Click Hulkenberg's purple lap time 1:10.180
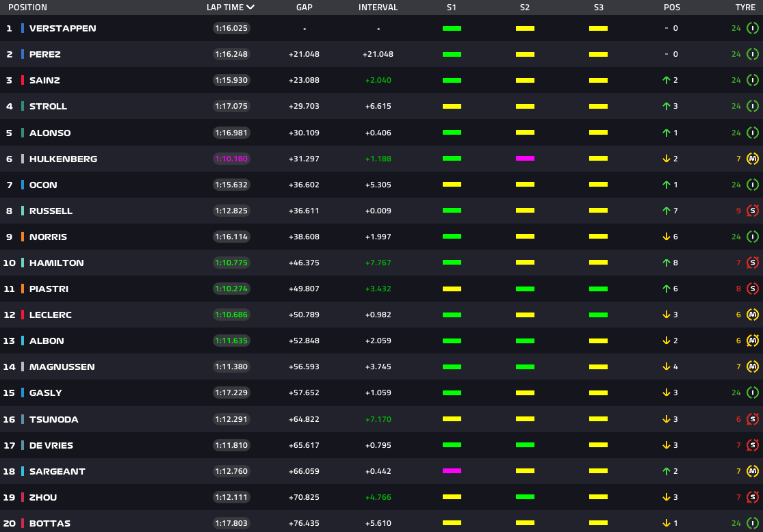This screenshot has width=763, height=532. (231, 159)
